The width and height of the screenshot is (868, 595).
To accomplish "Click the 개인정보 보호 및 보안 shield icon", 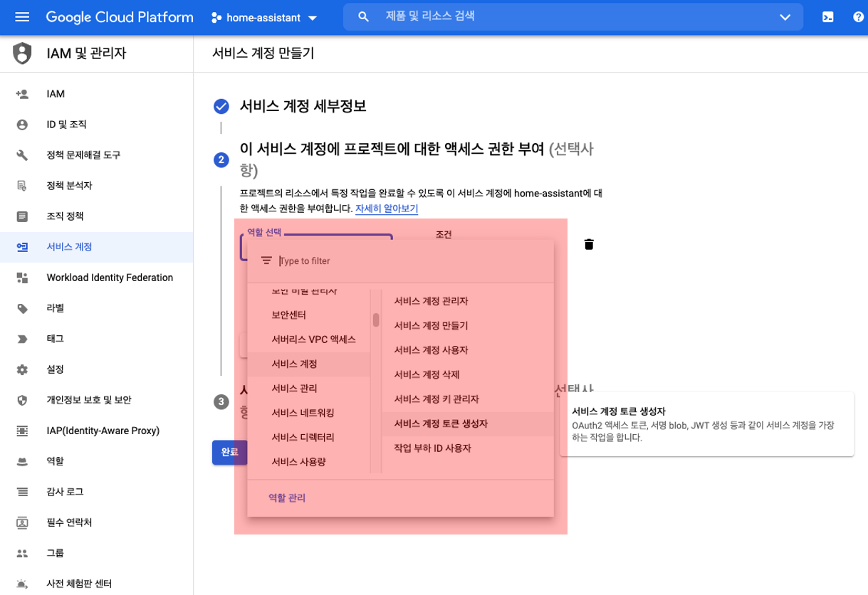I will click(22, 400).
